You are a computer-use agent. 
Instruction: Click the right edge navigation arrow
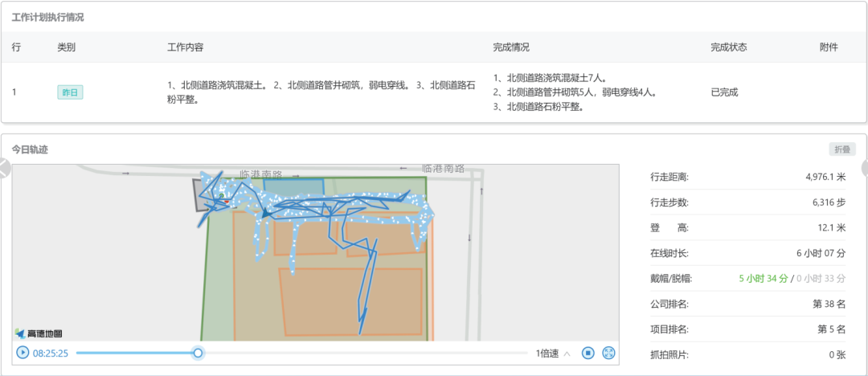pyautogui.click(x=864, y=168)
